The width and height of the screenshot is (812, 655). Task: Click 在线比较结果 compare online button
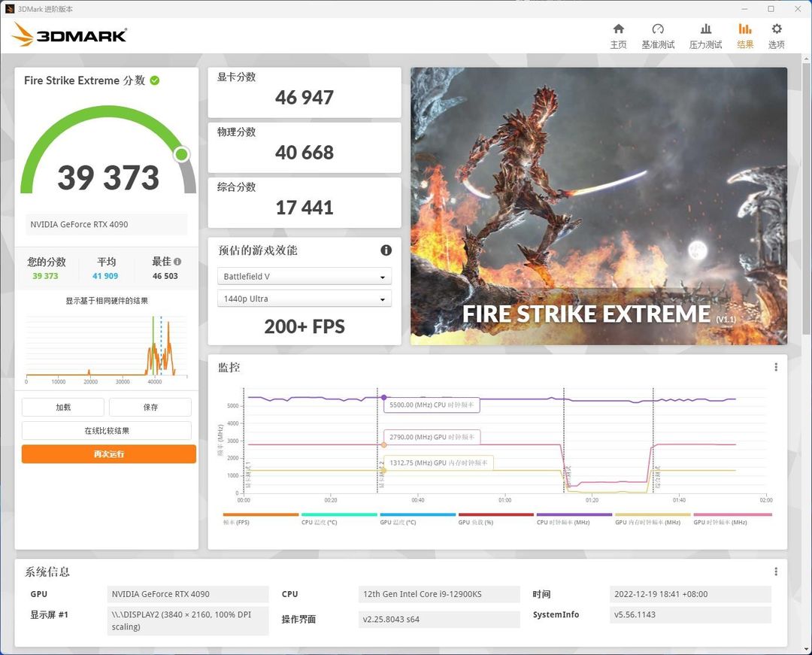coord(107,430)
